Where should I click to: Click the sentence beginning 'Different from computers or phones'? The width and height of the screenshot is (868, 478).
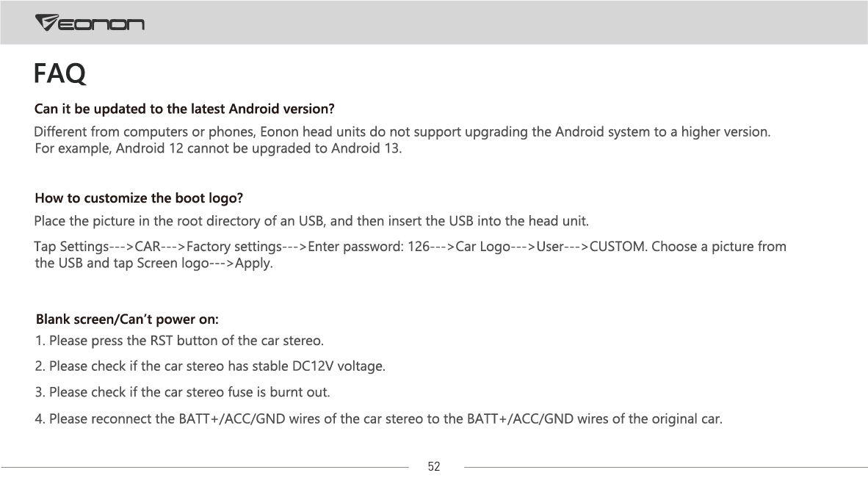tap(402, 131)
